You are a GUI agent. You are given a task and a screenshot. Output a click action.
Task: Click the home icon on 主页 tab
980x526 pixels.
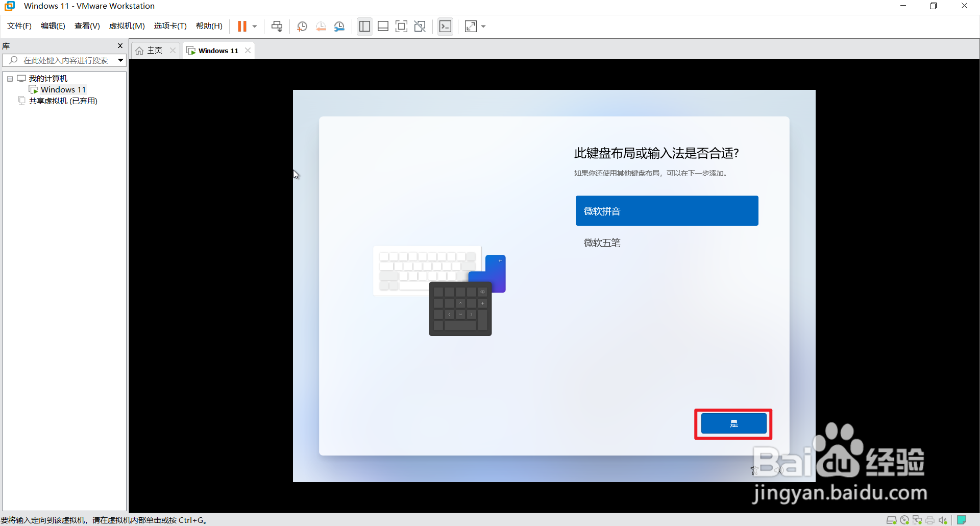pyautogui.click(x=139, y=51)
